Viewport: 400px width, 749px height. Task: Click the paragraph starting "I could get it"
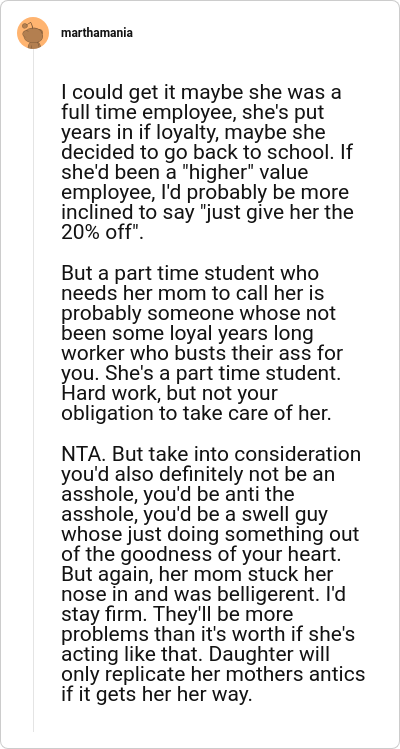point(207,162)
